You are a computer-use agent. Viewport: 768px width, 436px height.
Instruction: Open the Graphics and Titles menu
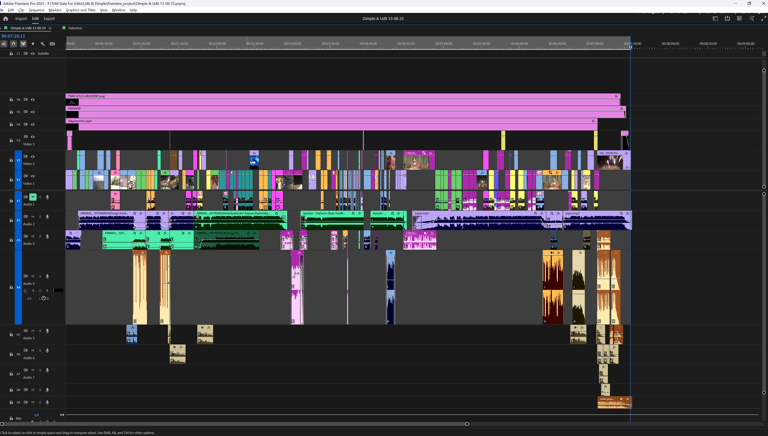(81, 10)
